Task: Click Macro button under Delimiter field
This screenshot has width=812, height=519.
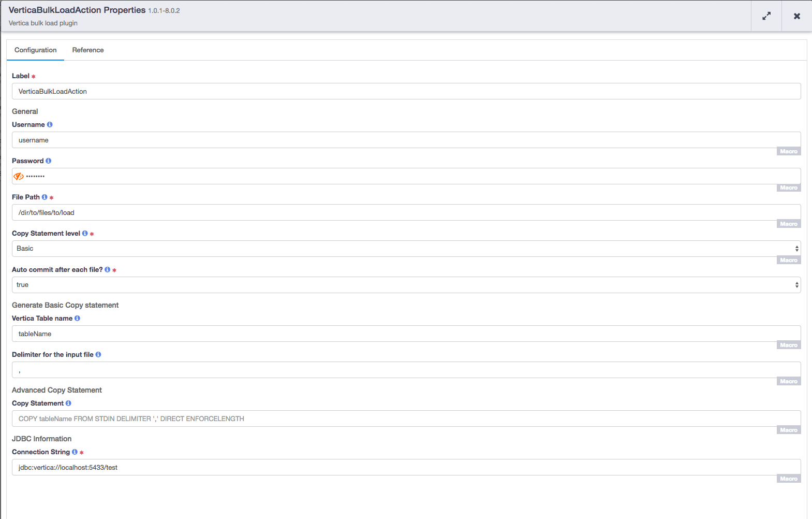Action: (x=789, y=381)
